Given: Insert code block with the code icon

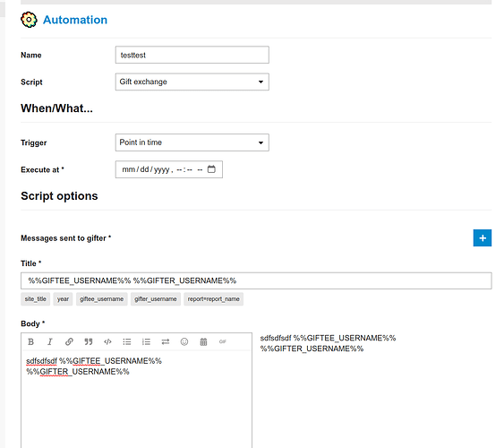Looking at the screenshot, I should point(107,341).
